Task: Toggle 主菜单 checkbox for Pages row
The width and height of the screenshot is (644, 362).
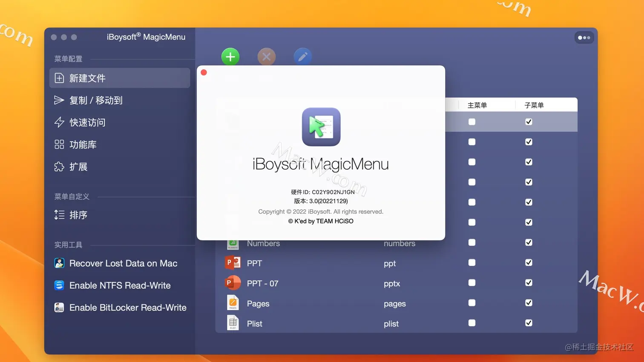Action: coord(472,303)
